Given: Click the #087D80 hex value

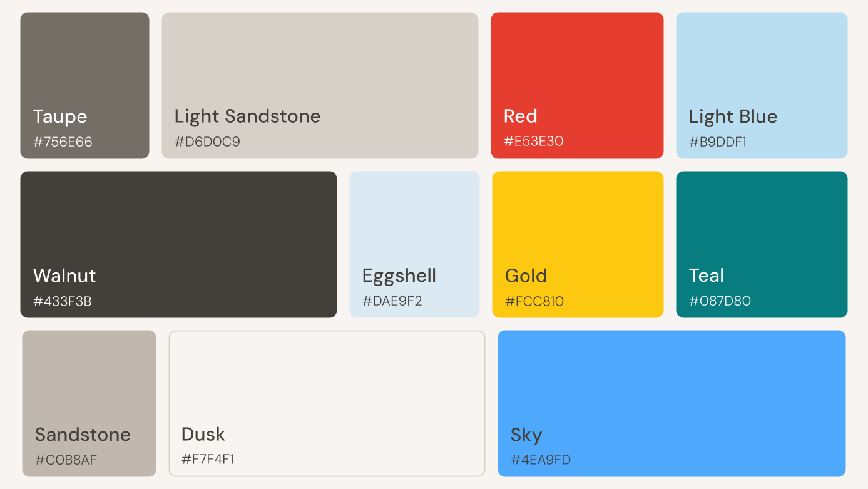Looking at the screenshot, I should point(720,301).
